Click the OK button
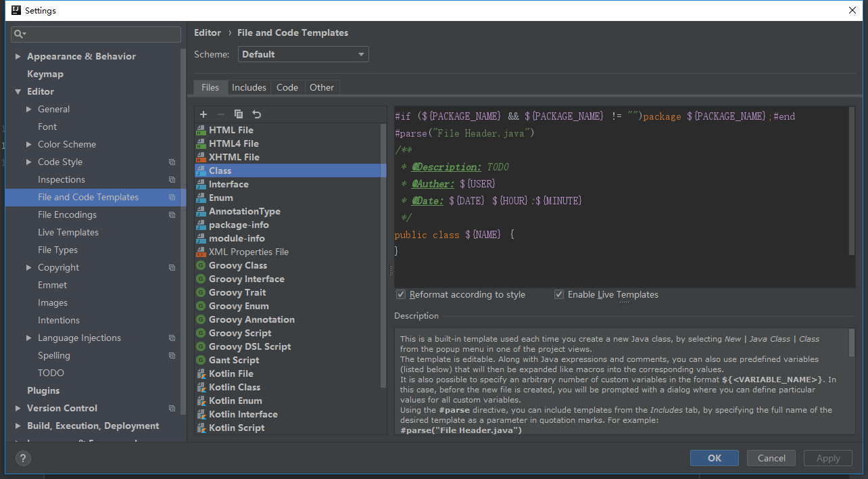Screen dimensions: 868x479 pyautogui.click(x=715, y=458)
